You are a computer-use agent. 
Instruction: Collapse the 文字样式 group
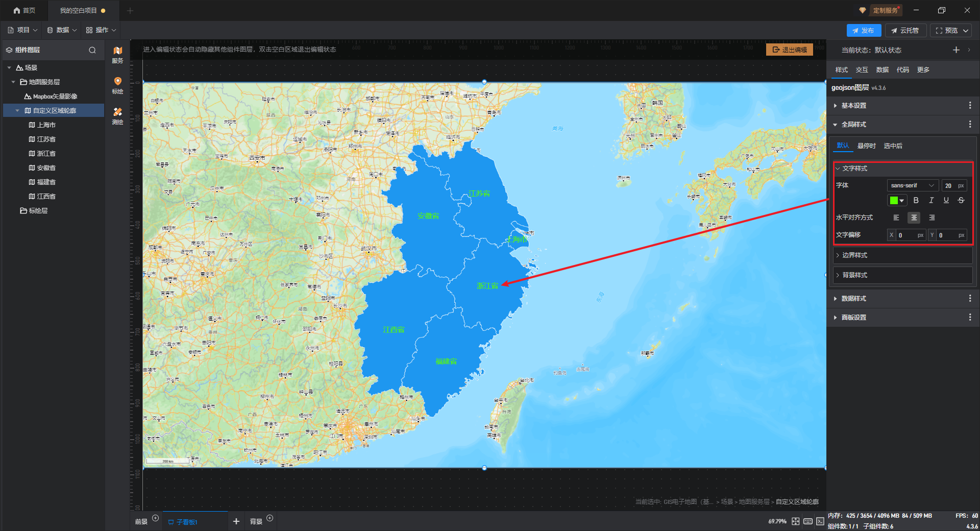pyautogui.click(x=838, y=168)
